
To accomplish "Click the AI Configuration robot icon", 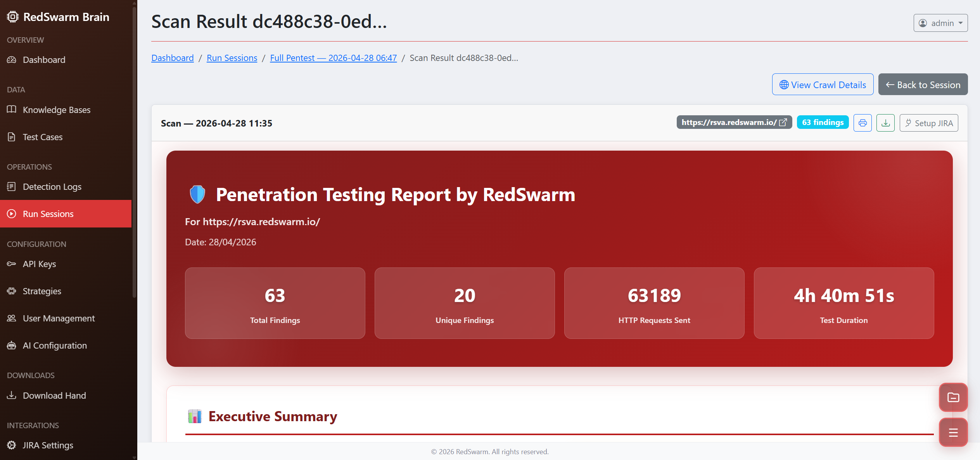I will 11,345.
